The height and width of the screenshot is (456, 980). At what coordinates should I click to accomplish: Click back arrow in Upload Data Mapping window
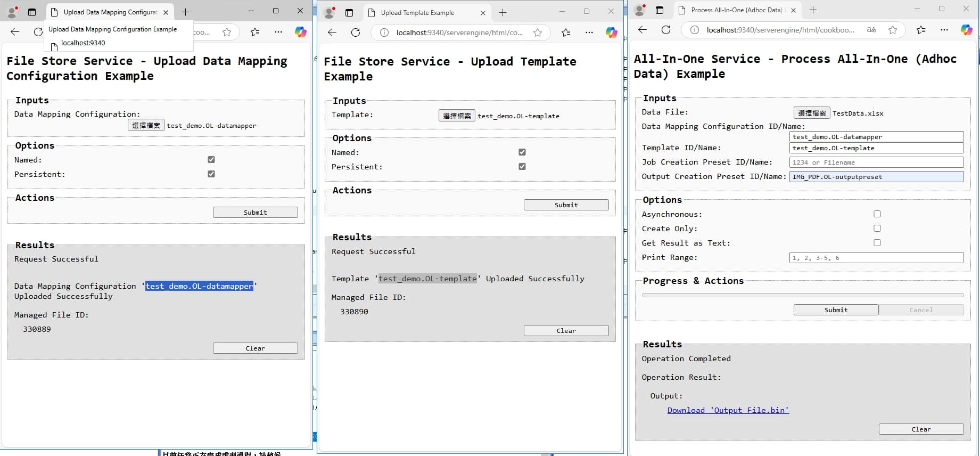[x=15, y=32]
